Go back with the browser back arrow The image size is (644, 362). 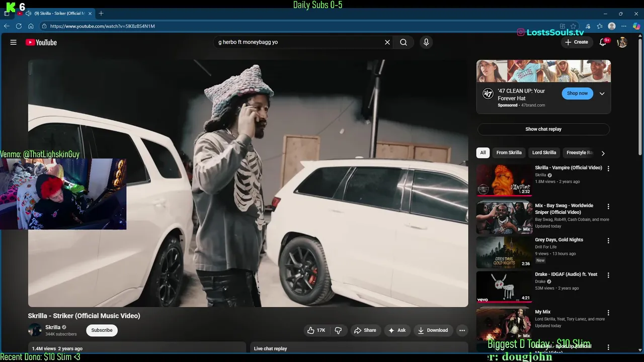pos(7,26)
